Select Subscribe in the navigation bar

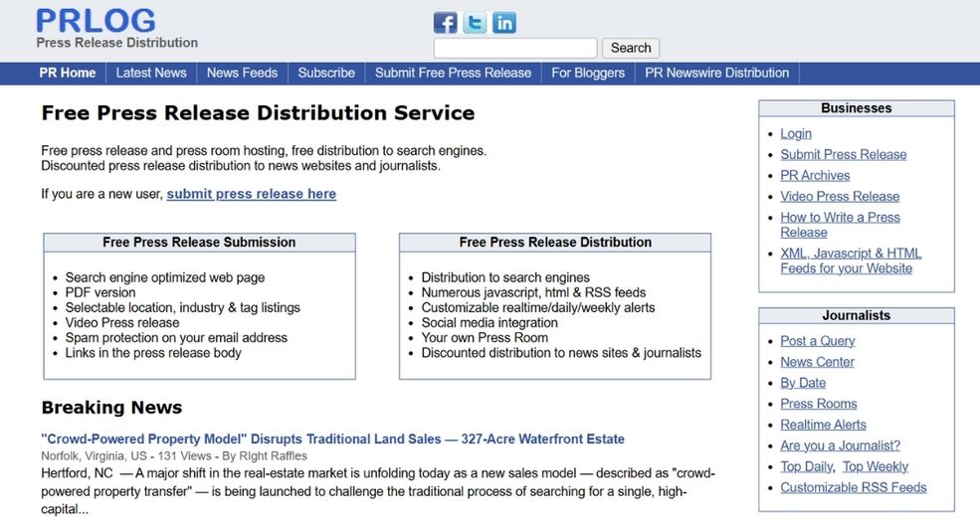[326, 73]
